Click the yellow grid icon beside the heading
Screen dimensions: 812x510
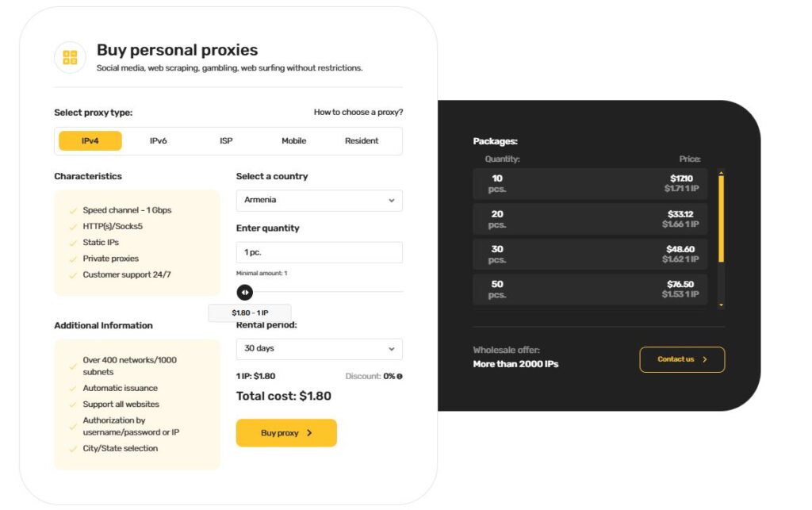click(x=70, y=57)
